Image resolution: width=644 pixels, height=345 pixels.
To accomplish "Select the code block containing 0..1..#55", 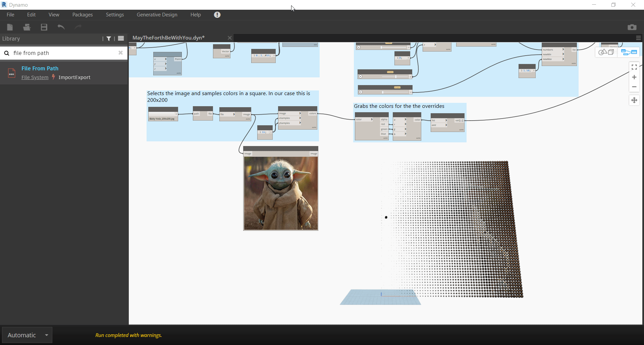I will (x=264, y=56).
